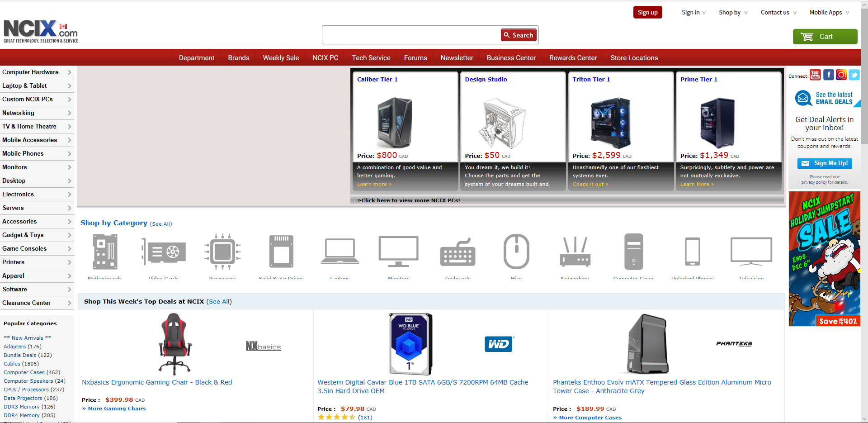
Task: Open the NCIX YouTube channel icon
Action: click(815, 75)
